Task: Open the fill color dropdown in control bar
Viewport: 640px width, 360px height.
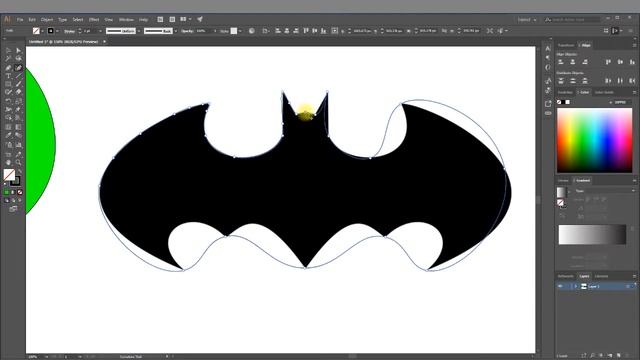Action: tap(42, 31)
